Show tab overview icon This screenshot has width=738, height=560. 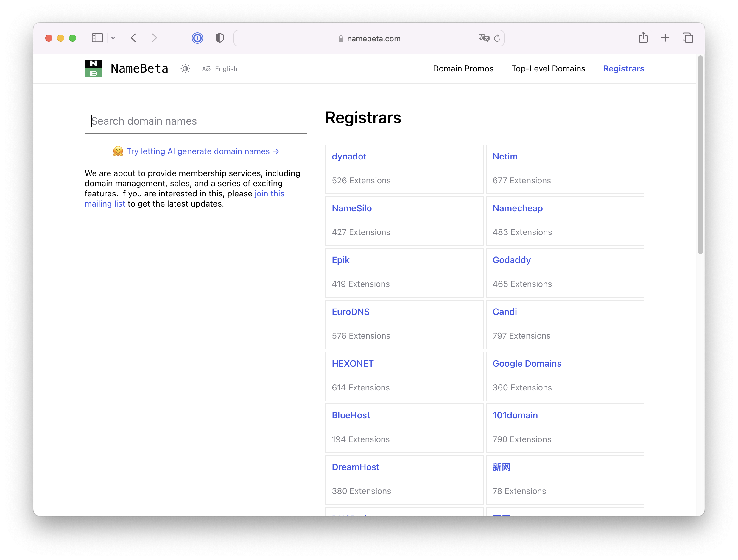click(x=687, y=38)
